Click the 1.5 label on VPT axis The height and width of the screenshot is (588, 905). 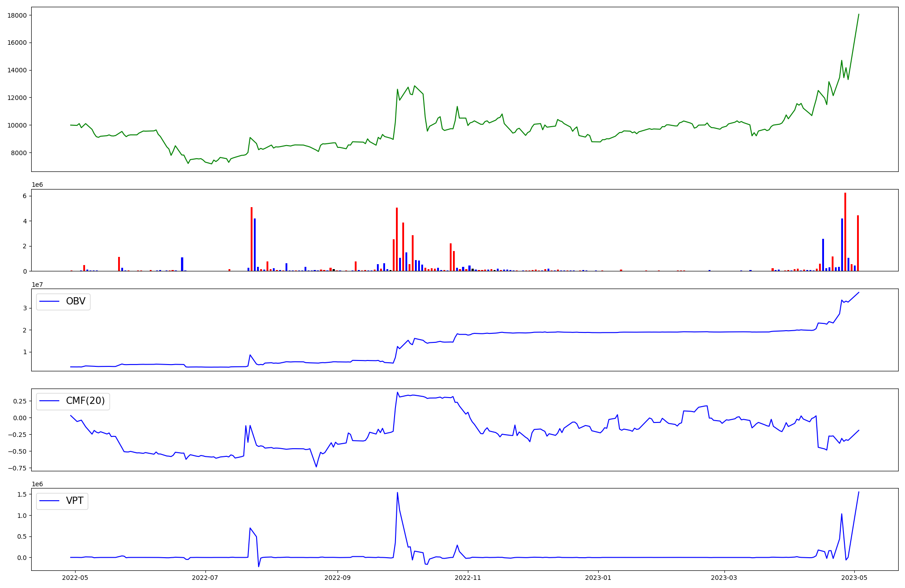(x=23, y=494)
